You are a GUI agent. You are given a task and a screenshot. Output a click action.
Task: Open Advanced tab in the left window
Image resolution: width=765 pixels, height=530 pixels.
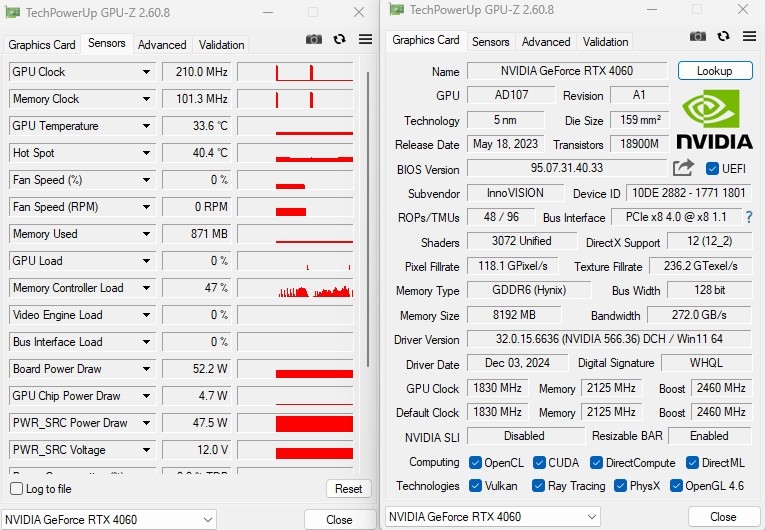162,45
